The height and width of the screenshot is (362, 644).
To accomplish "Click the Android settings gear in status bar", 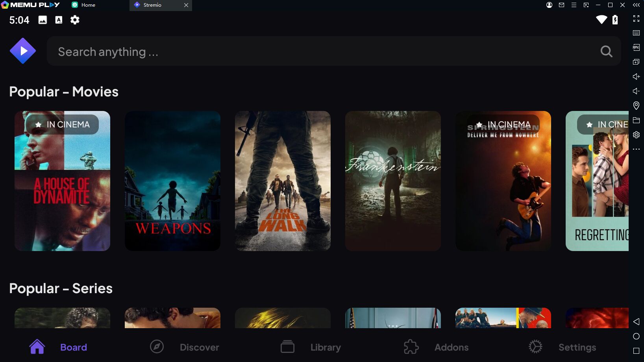I will click(x=75, y=20).
